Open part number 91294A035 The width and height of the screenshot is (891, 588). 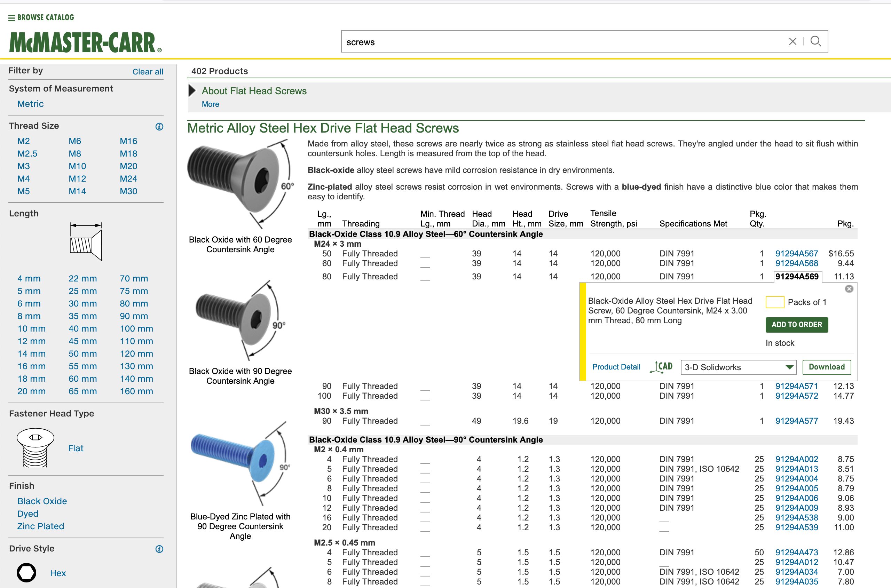796,582
